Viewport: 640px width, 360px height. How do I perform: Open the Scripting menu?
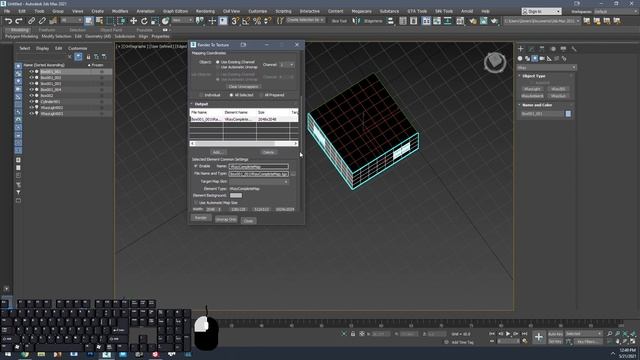[283, 11]
